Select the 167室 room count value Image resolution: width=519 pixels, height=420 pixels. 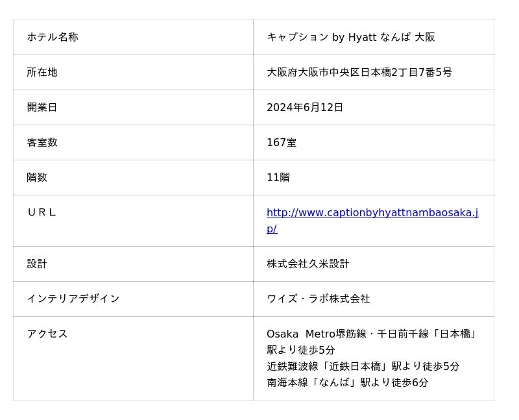coord(282,142)
